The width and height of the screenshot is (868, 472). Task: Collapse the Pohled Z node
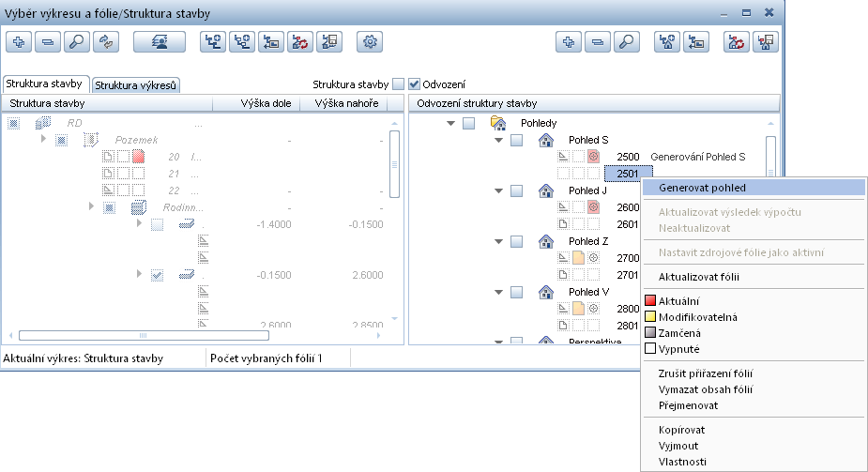[498, 242]
